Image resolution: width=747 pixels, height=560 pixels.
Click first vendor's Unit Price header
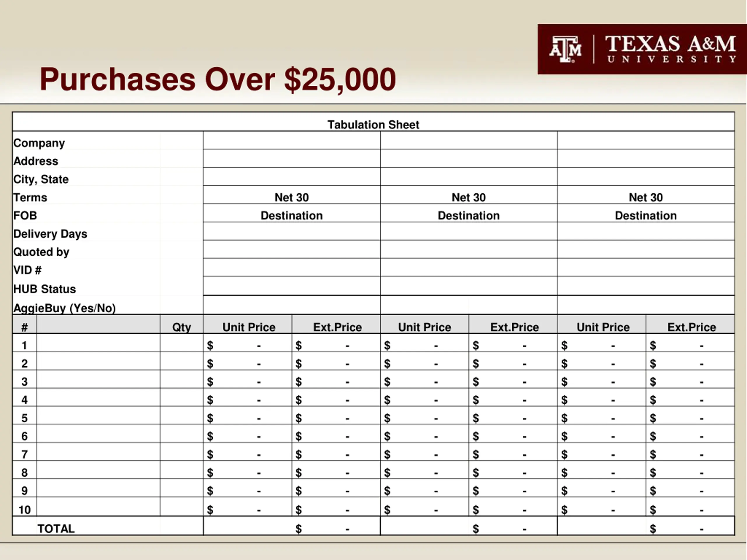tap(247, 324)
